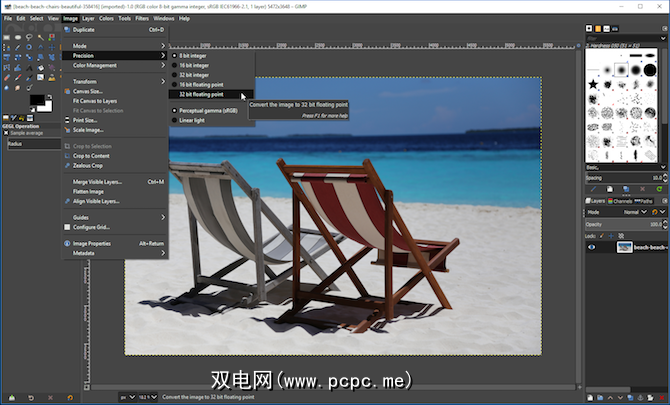Click the Duplicate image entry
Screen dimensions: 670x405
pyautogui.click(x=84, y=30)
